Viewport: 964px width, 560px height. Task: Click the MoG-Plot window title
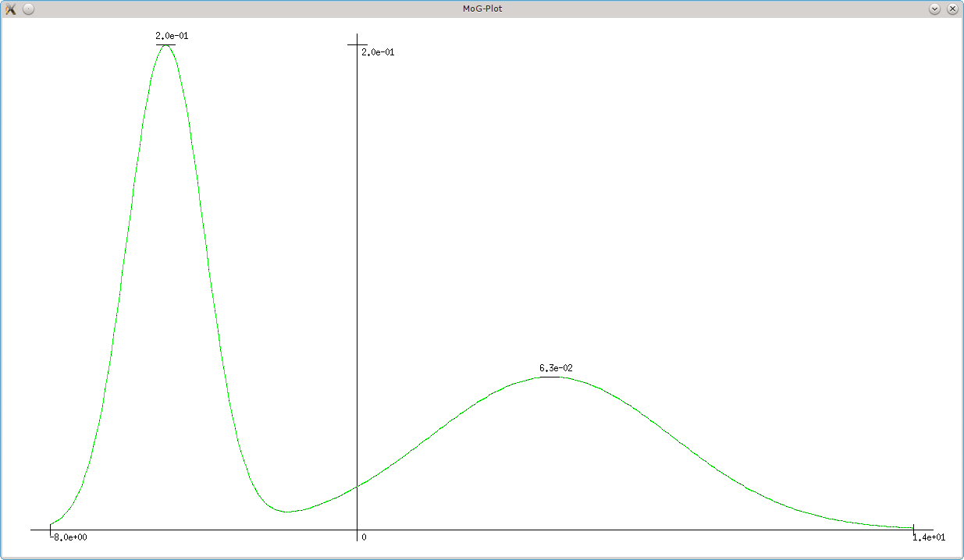(x=482, y=9)
